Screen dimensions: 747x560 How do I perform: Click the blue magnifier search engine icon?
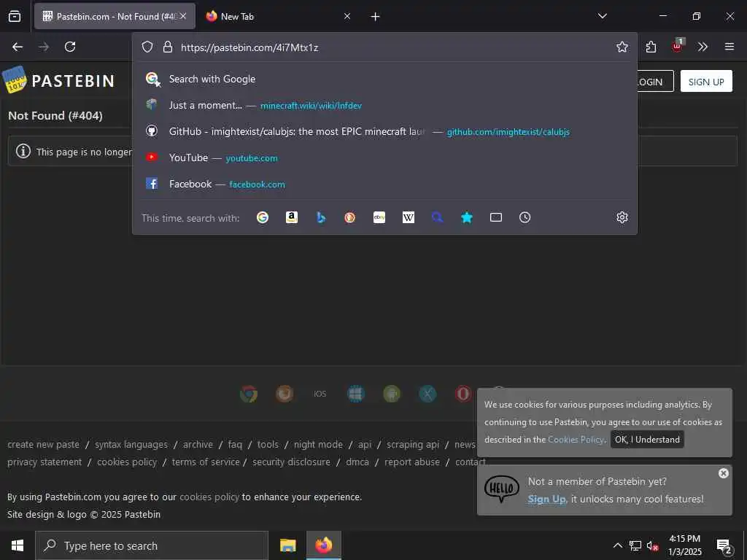pyautogui.click(x=438, y=217)
